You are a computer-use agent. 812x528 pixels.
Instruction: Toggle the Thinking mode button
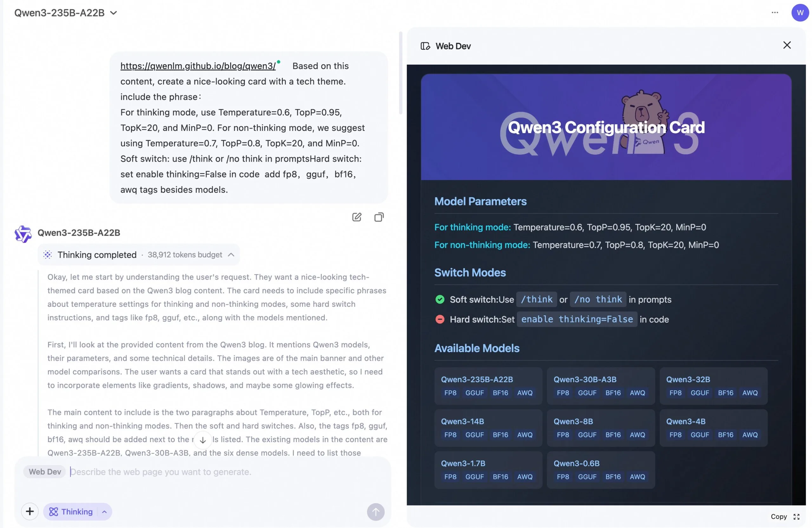71,512
